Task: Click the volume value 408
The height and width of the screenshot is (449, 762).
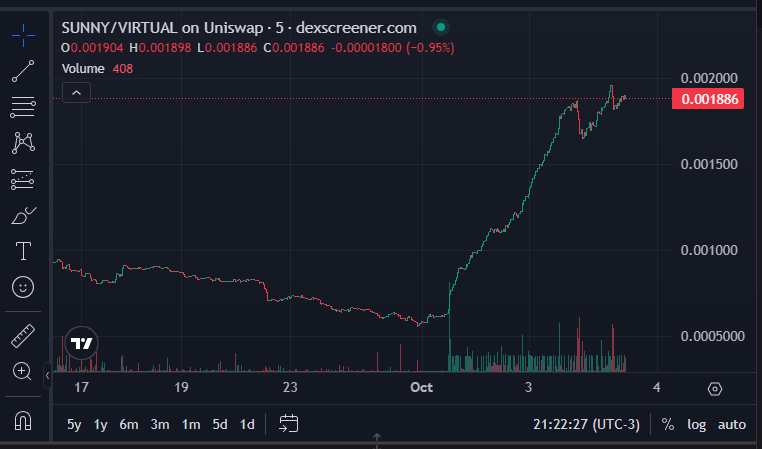Action: coord(122,69)
